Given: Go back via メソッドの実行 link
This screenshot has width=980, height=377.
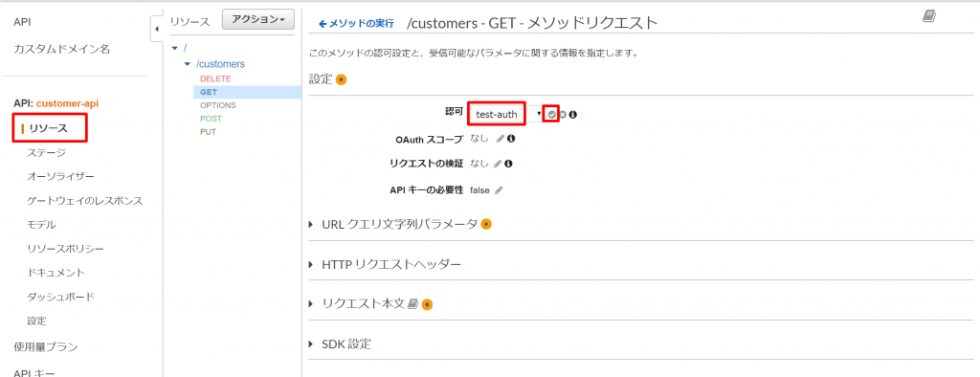Looking at the screenshot, I should tap(356, 24).
